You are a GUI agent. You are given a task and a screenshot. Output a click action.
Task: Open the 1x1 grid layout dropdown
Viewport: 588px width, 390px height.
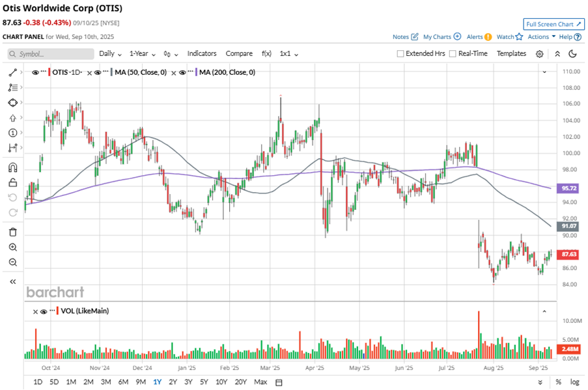[x=288, y=53]
